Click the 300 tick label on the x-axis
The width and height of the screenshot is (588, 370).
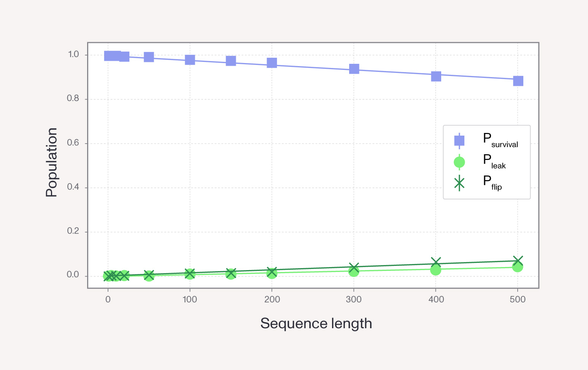(354, 299)
